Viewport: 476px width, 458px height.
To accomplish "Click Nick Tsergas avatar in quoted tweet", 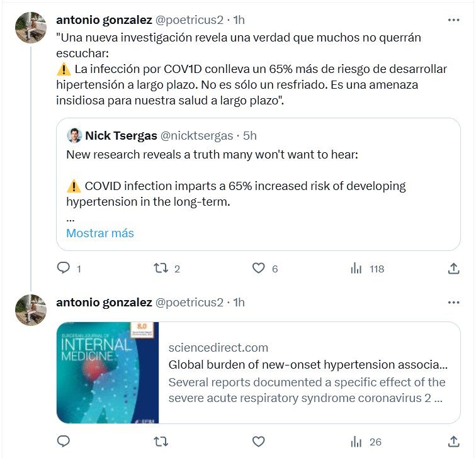I will [x=74, y=135].
